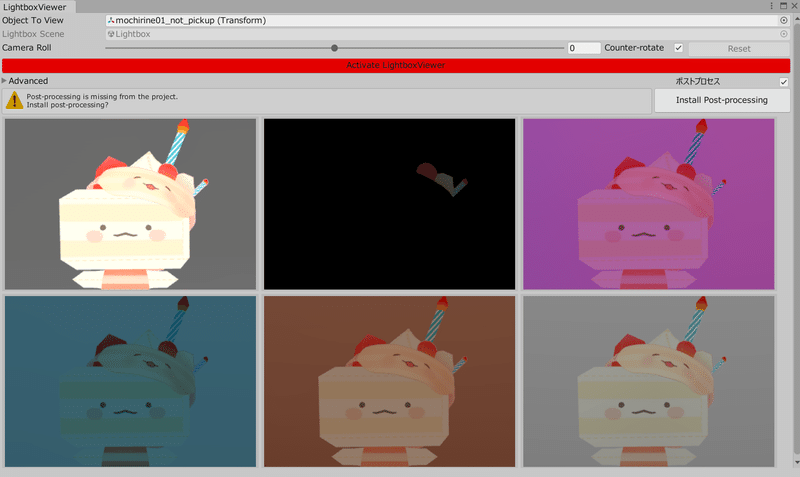Click the Counter-rotate label
Image resolution: width=800 pixels, height=477 pixels.
click(x=634, y=47)
